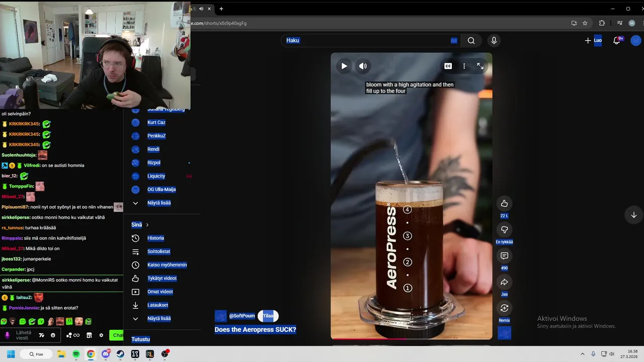The height and width of the screenshot is (362, 644).
Task: Open the OG Ulla-Maija subscription
Action: point(162,190)
